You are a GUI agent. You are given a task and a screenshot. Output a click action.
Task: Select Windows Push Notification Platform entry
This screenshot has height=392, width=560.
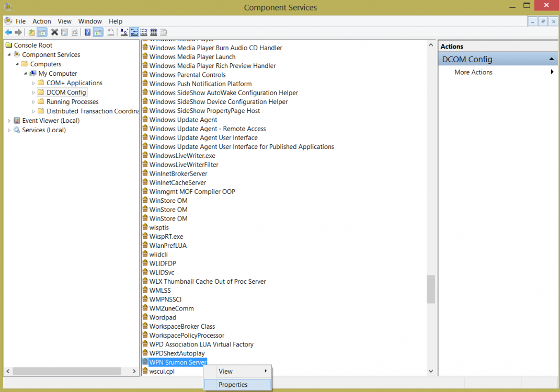(x=200, y=84)
